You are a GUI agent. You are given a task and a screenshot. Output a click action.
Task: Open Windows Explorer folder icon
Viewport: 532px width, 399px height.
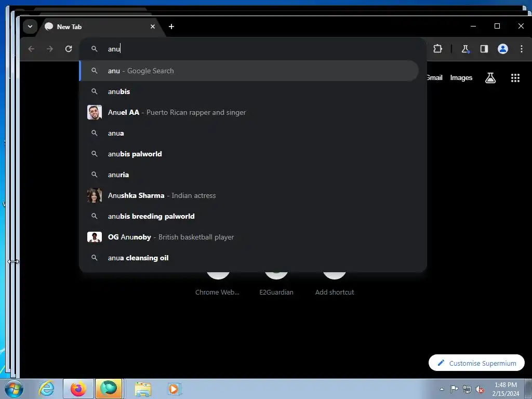pos(143,389)
